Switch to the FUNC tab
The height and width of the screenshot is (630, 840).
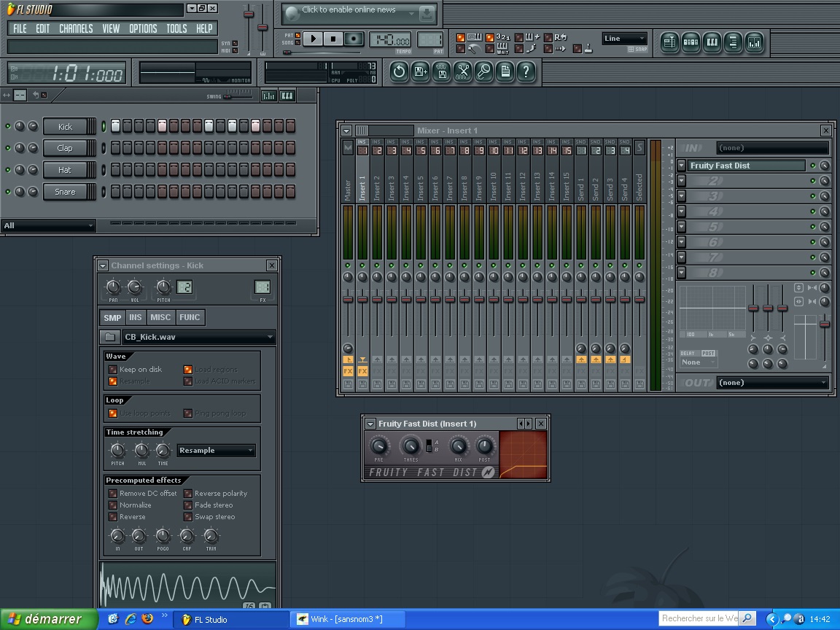190,318
